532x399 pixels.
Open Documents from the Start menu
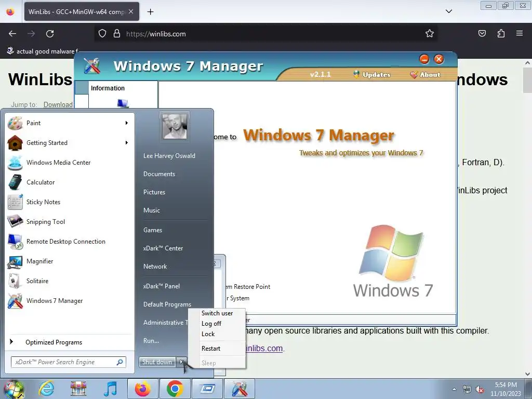pos(159,174)
